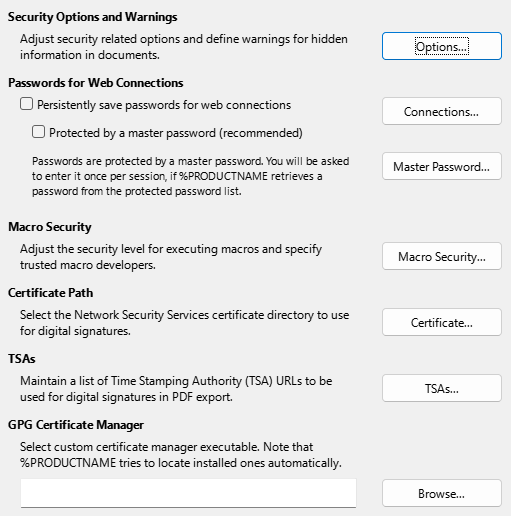Click the bold Macro Security section heading
The image size is (511, 516).
50,227
